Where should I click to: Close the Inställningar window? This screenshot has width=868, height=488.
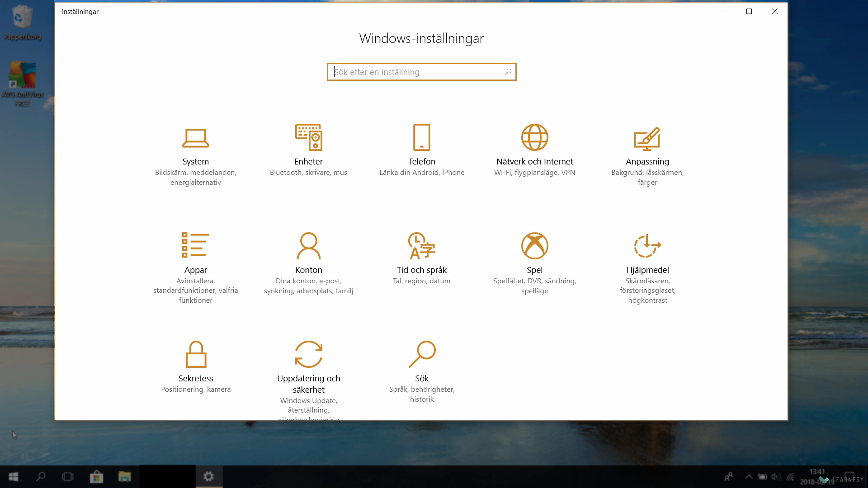(x=775, y=11)
